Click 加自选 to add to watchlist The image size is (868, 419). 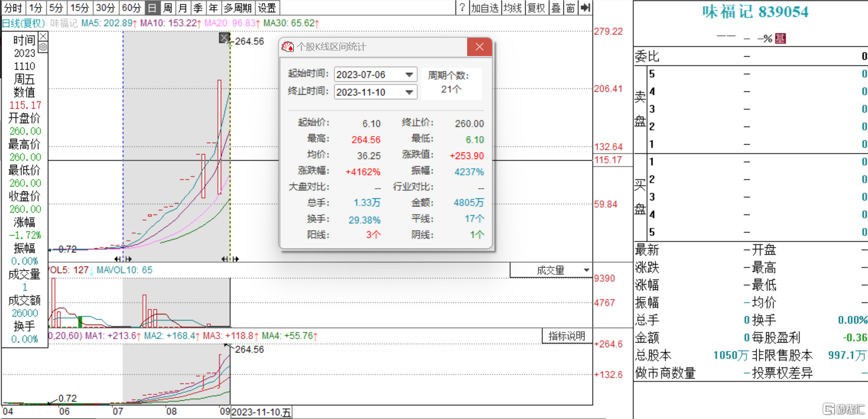pyautogui.click(x=485, y=8)
